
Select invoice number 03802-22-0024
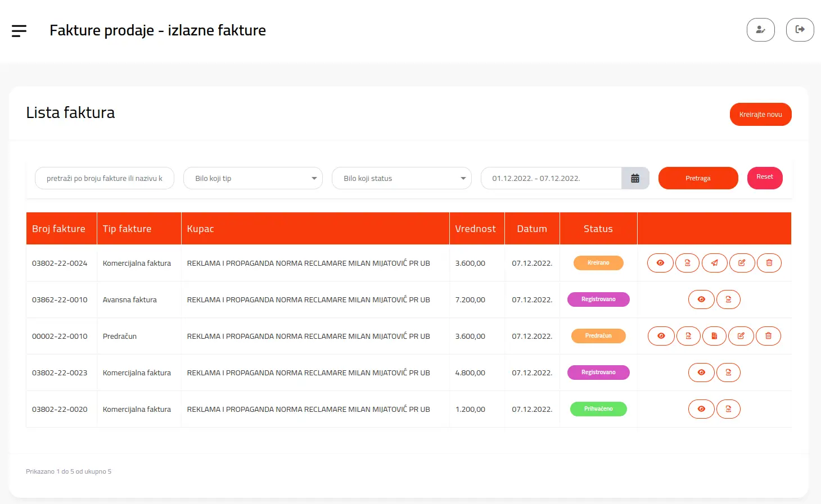(60, 263)
